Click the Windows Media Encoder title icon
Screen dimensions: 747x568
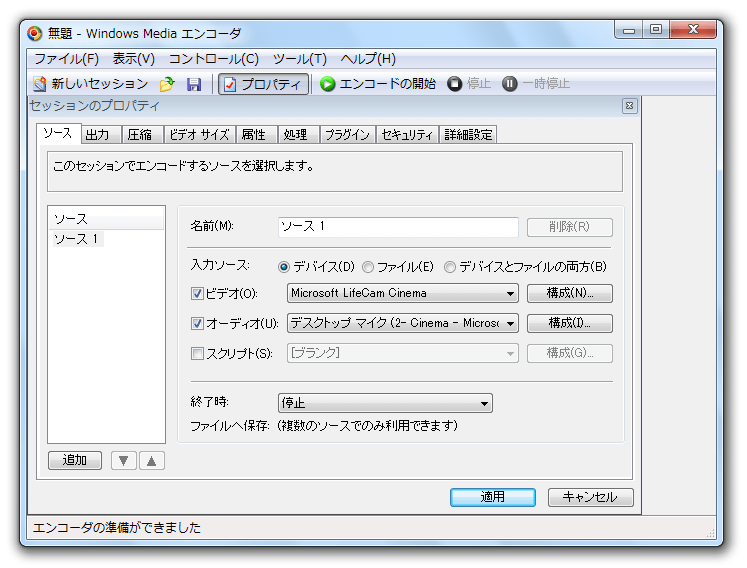[x=34, y=33]
